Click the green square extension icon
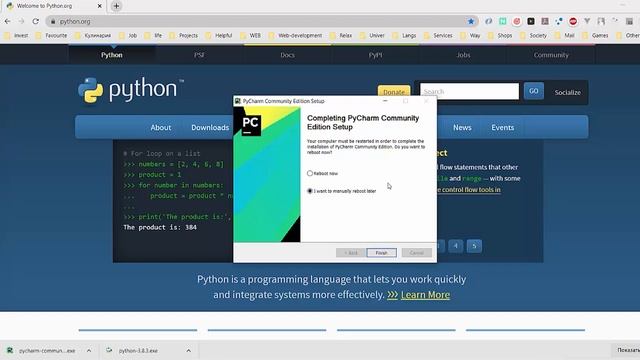640x360 pixels. tap(503, 21)
